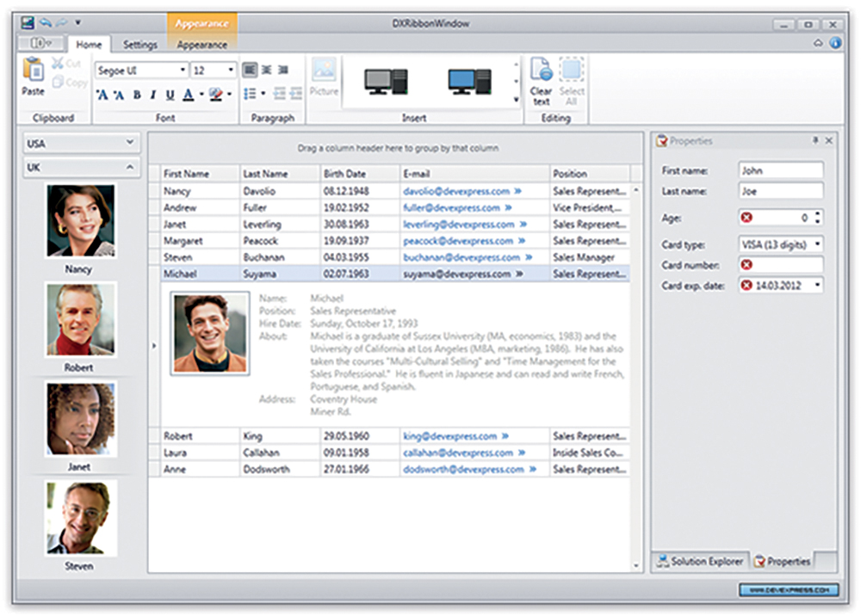Click the First name input field
The width and height of the screenshot is (861, 616).
pos(780,170)
